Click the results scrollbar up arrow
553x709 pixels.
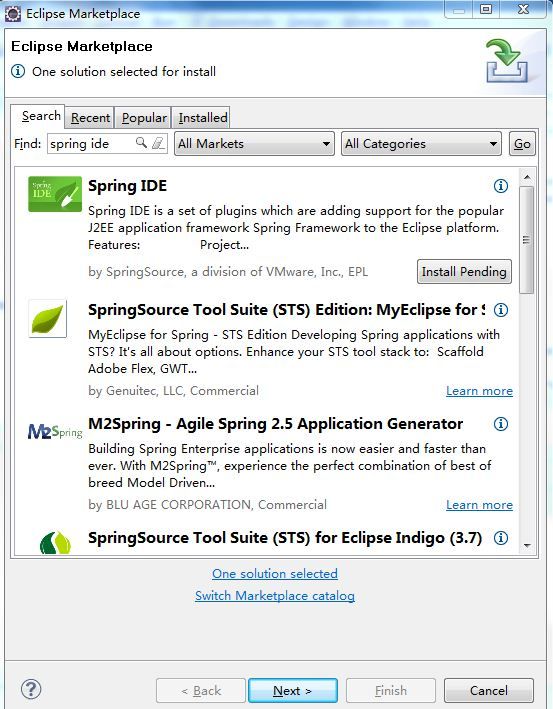pyautogui.click(x=527, y=177)
